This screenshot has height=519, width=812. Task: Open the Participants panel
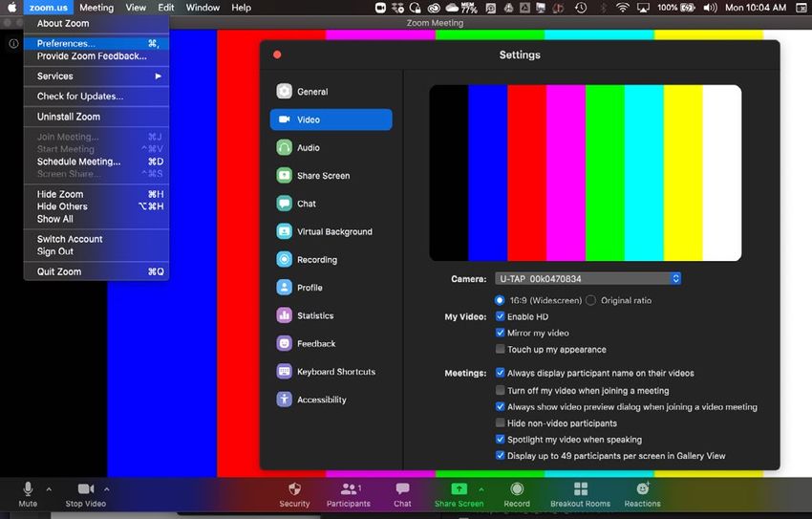(x=349, y=494)
